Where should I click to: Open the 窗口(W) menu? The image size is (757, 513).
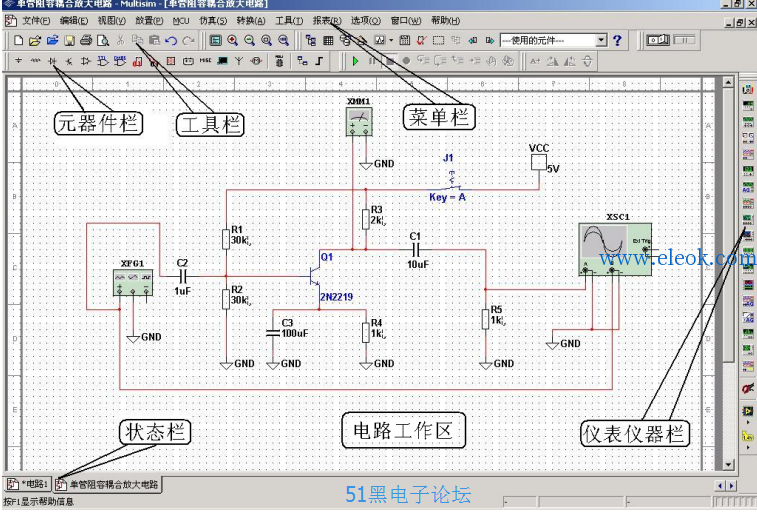406,21
